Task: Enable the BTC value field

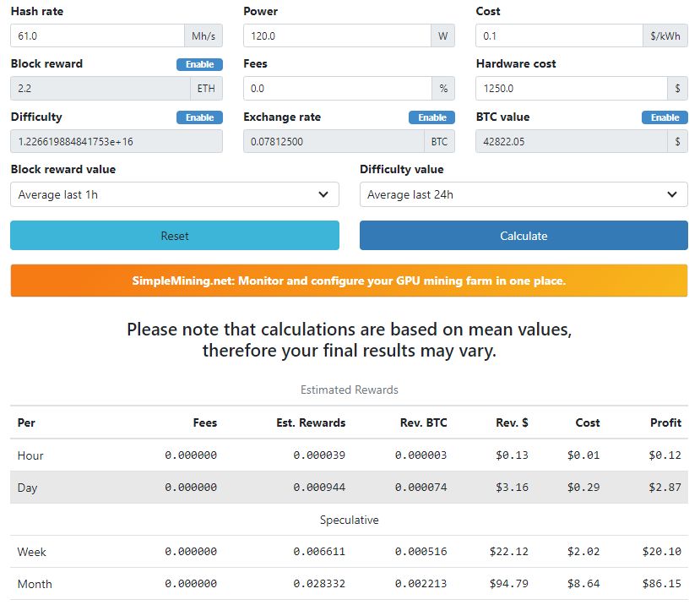Action: coord(665,117)
